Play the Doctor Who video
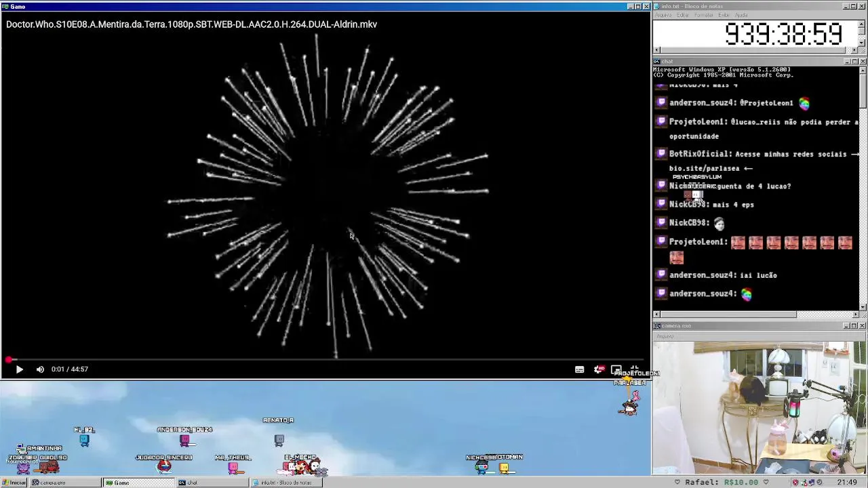Viewport: 868px width, 488px height. 19,369
